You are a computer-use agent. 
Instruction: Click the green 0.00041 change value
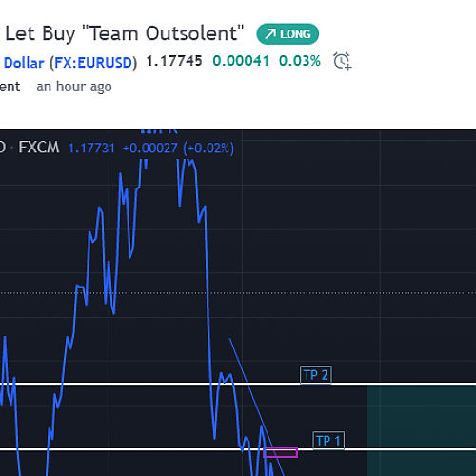[241, 61]
